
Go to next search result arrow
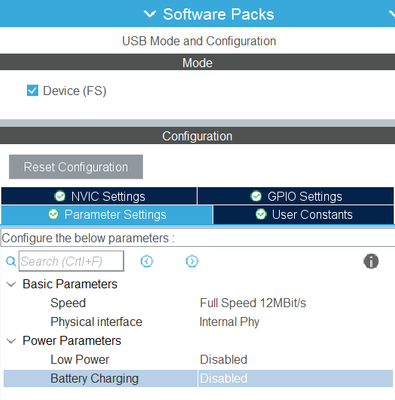pyautogui.click(x=192, y=261)
